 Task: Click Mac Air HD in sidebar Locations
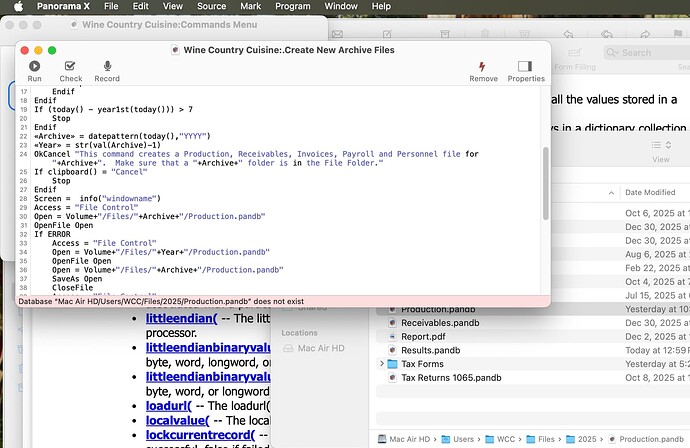pos(320,348)
